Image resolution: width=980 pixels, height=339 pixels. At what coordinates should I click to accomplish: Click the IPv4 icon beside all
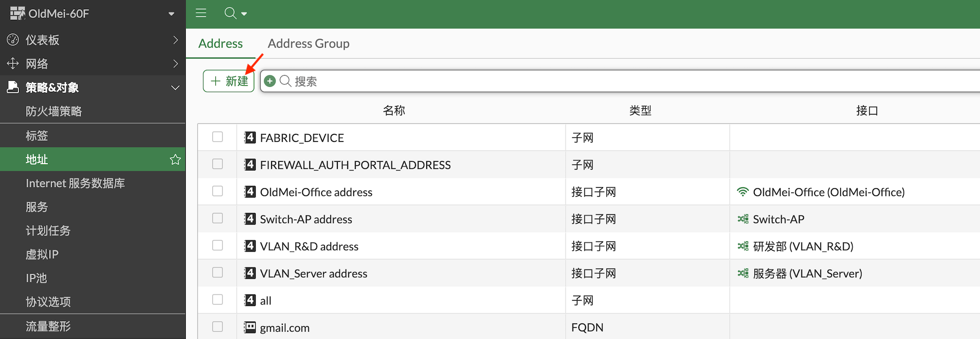point(250,300)
